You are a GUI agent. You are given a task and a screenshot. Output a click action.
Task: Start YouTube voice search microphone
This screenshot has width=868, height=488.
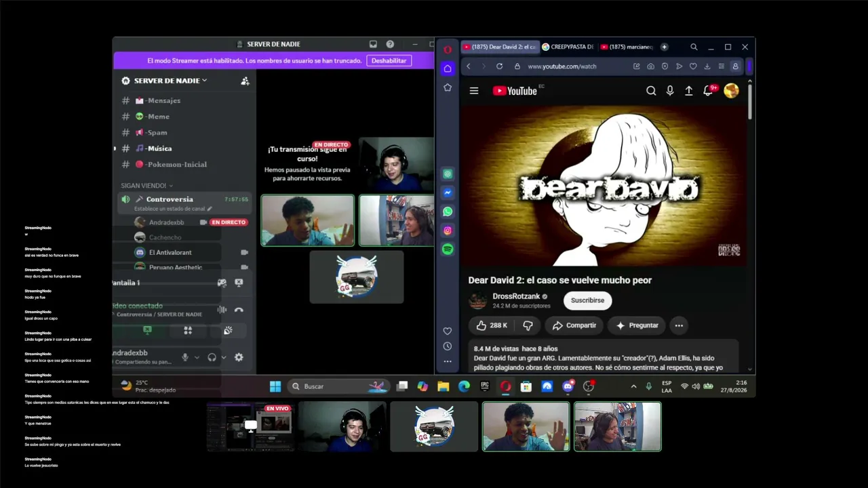pos(670,91)
